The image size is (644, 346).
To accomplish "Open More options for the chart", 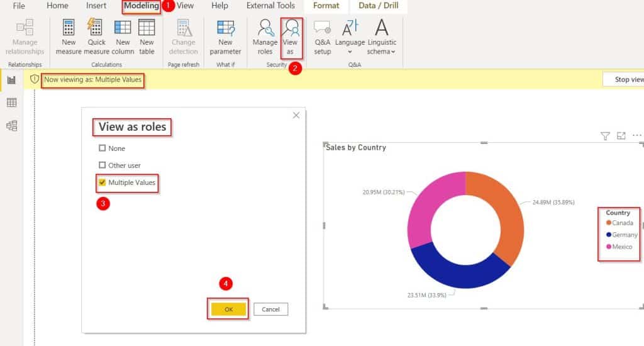I will pyautogui.click(x=636, y=135).
